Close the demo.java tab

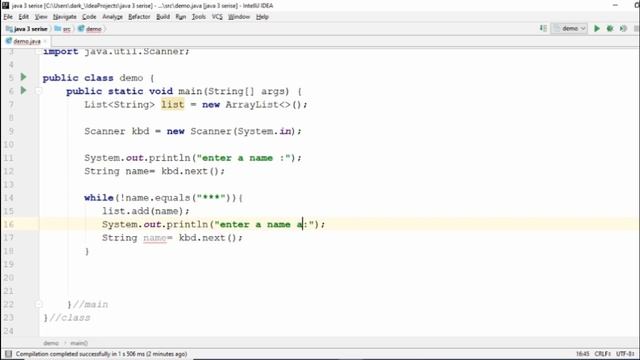(45, 41)
